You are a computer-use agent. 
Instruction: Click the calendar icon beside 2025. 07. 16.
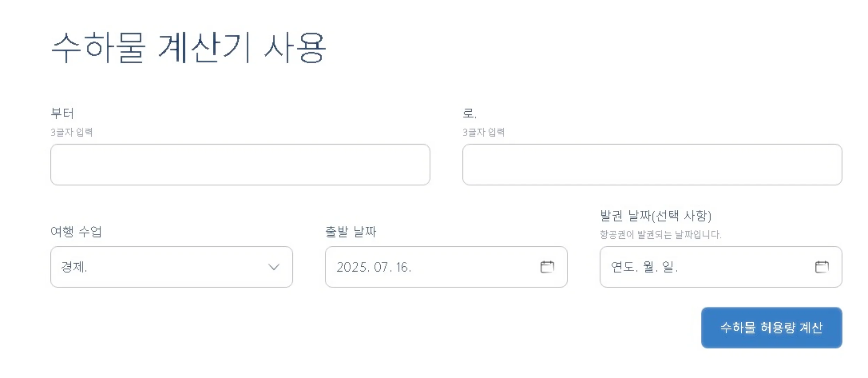[548, 267]
